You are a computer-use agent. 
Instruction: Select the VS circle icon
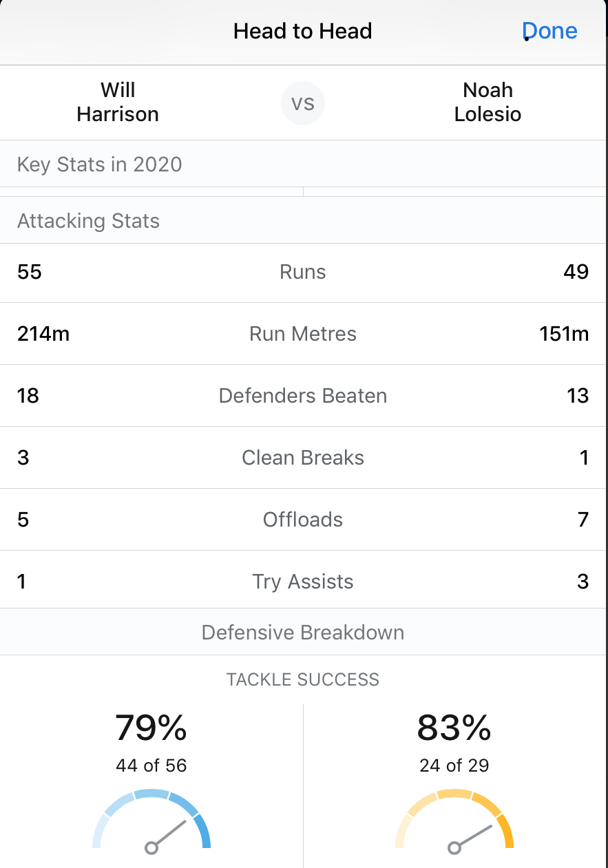pos(303,103)
